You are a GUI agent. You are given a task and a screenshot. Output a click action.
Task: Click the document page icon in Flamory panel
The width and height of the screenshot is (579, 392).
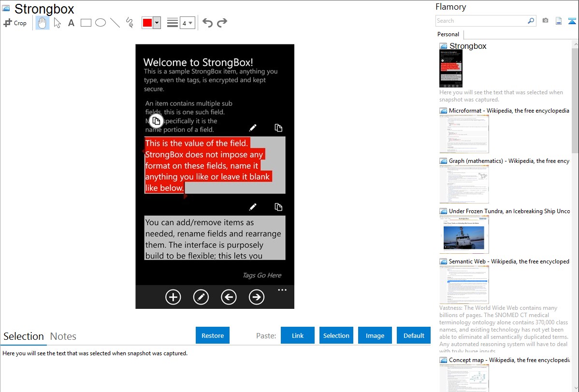point(559,21)
